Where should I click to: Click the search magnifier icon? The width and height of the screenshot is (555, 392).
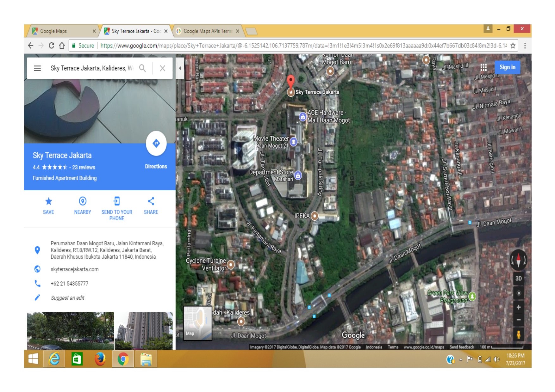(x=142, y=68)
